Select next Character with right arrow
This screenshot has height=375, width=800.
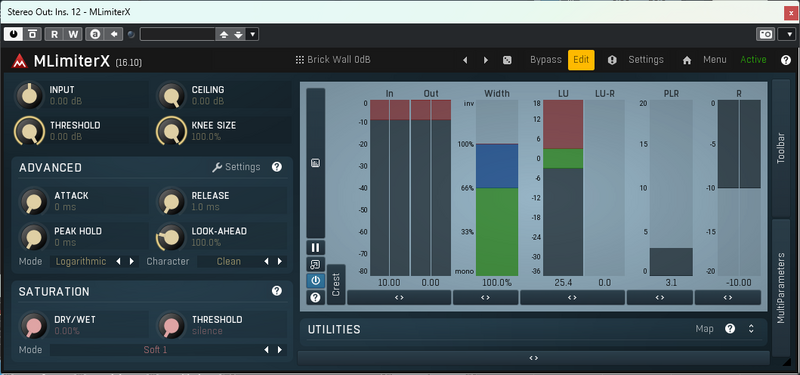coord(280,261)
